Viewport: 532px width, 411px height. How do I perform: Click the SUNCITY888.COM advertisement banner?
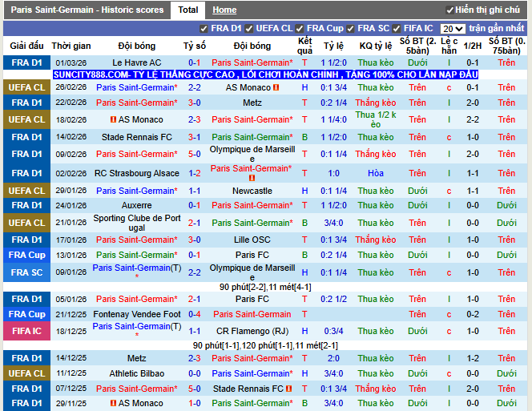tap(265, 75)
